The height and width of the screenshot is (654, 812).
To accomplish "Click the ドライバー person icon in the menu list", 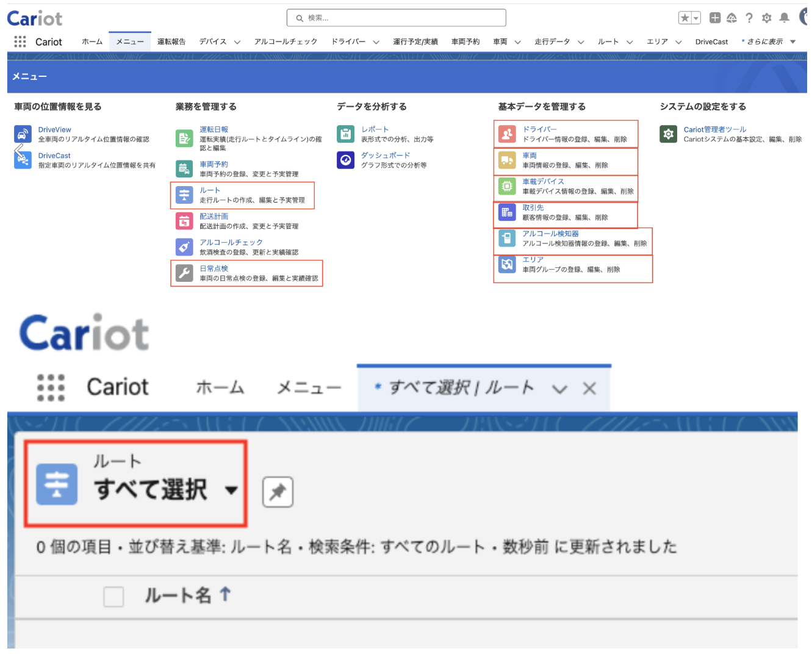I will [x=507, y=134].
